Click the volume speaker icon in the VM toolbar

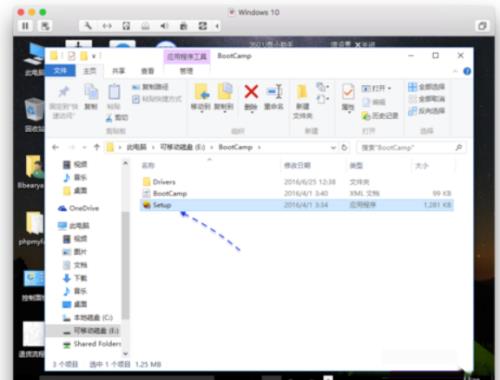(164, 26)
